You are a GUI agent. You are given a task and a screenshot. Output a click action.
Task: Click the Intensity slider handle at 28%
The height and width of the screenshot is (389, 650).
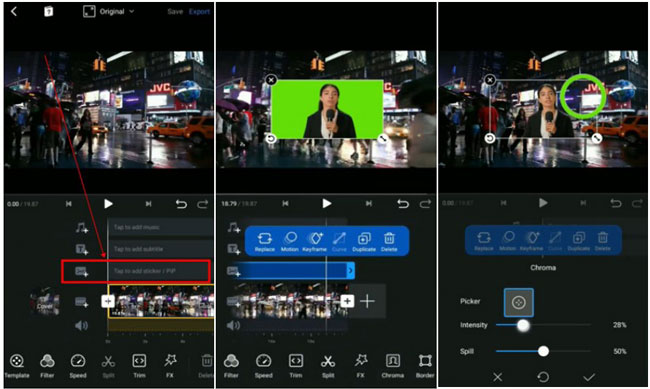click(x=523, y=325)
